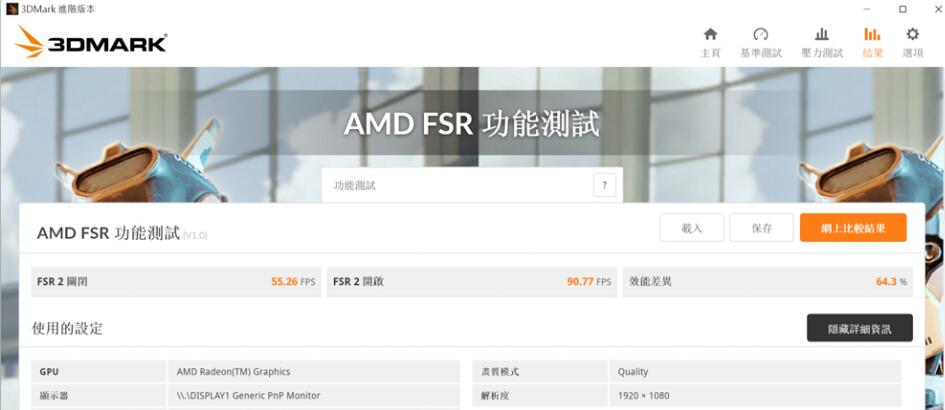Click the DISPLAY1 Generic PnP Monitor cell
Screen dimensions: 945x410
313,396
